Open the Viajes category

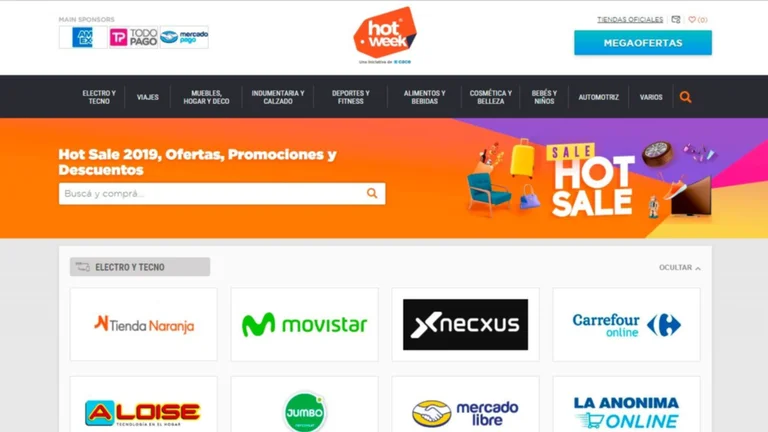pyautogui.click(x=147, y=97)
